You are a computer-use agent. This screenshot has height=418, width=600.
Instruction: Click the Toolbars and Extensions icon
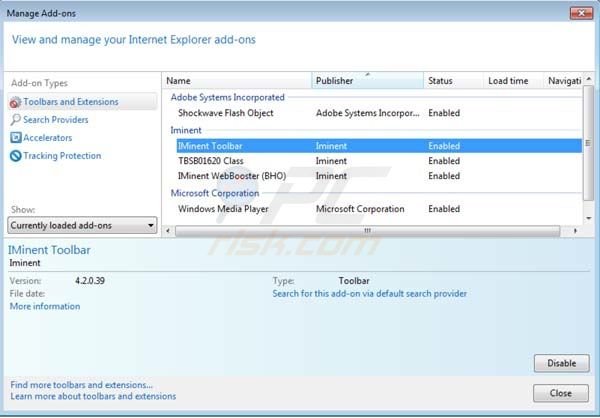15,102
